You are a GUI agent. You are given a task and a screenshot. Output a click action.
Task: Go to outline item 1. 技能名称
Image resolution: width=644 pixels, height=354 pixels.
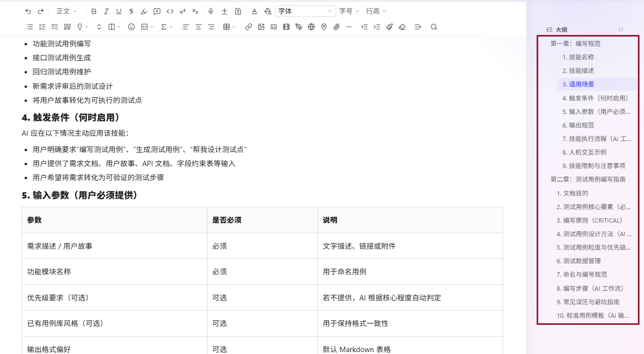(x=578, y=57)
